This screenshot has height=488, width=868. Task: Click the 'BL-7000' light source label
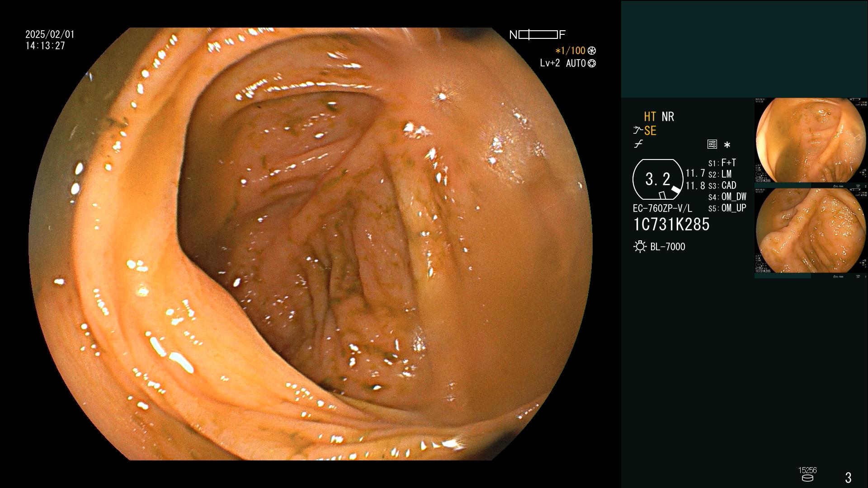tap(668, 247)
